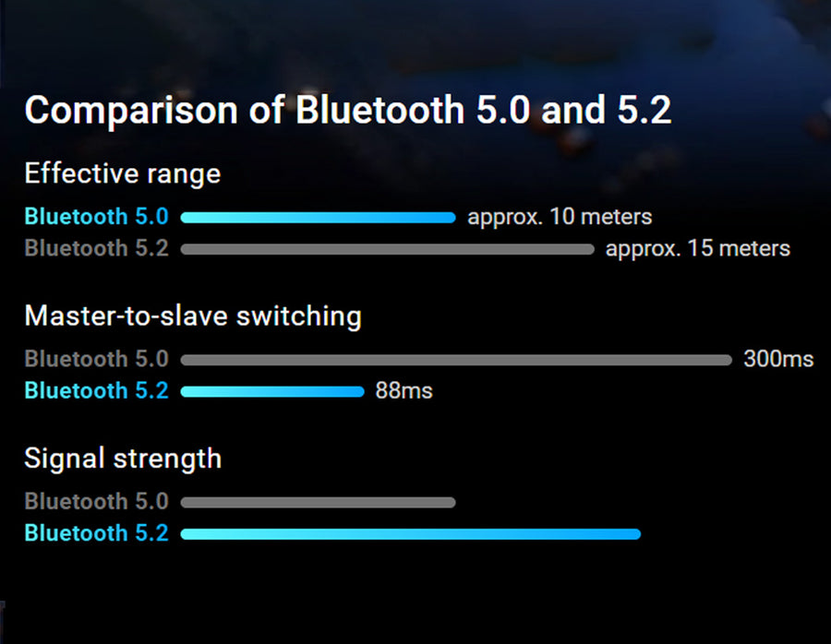The height and width of the screenshot is (644, 831).
Task: Click the Bluetooth 5.2 label under Signal strength
Action: click(x=96, y=533)
